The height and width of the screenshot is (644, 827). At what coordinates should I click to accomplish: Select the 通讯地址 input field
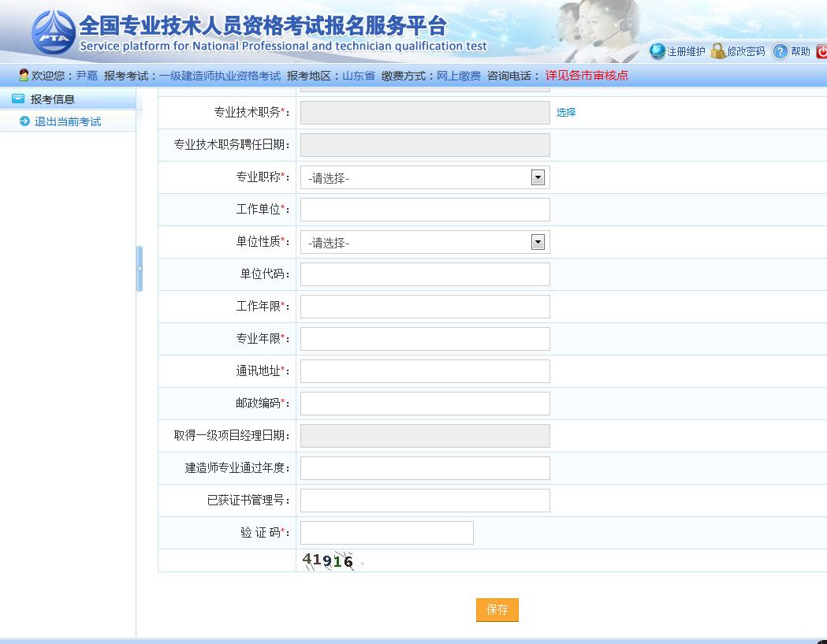coord(425,371)
